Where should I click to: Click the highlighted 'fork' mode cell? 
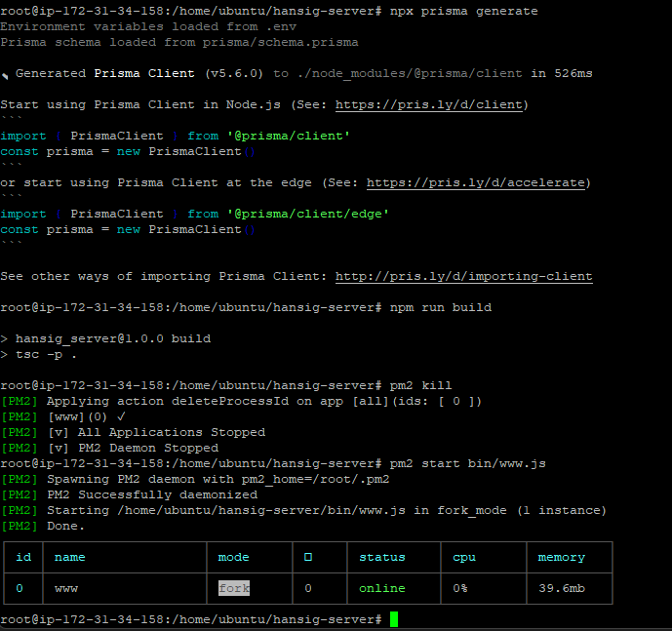tap(234, 588)
